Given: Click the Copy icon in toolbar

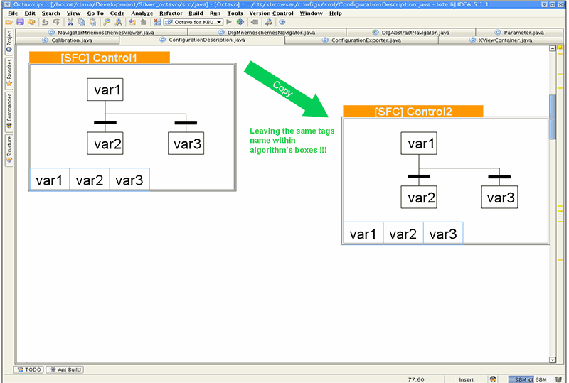Looking at the screenshot, I should (82, 22).
